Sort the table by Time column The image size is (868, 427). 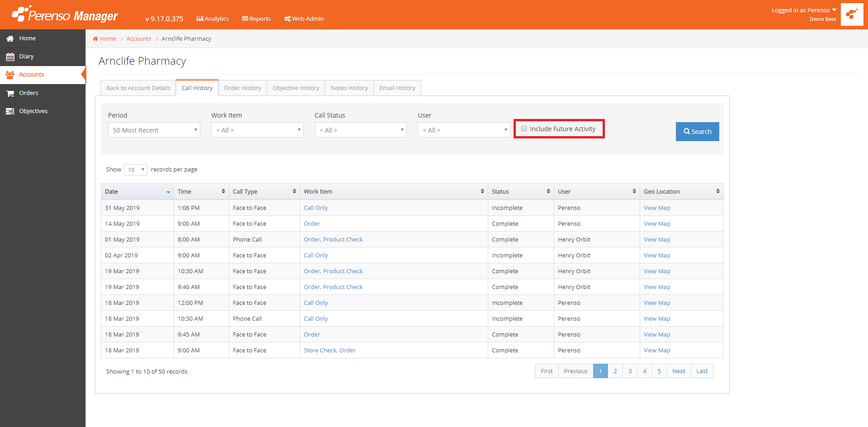(x=201, y=191)
